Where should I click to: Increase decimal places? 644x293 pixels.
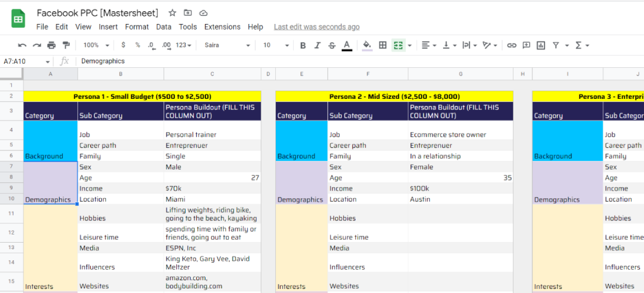[166, 45]
